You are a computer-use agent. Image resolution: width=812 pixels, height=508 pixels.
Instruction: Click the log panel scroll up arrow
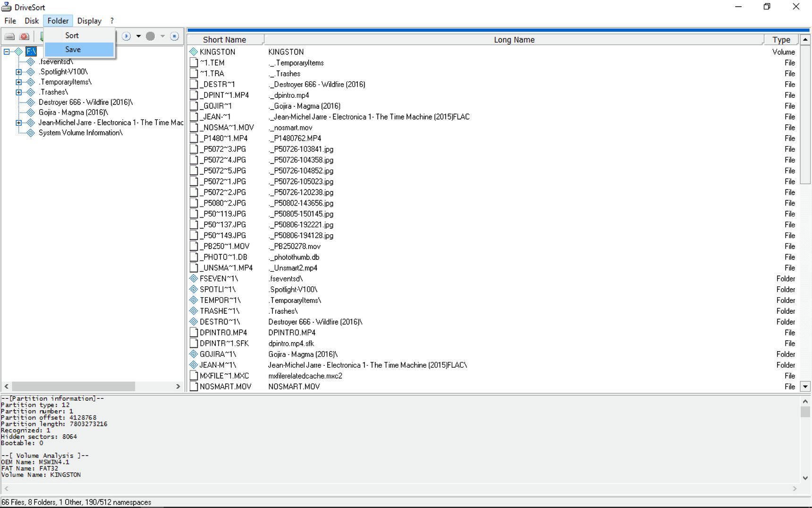click(805, 401)
